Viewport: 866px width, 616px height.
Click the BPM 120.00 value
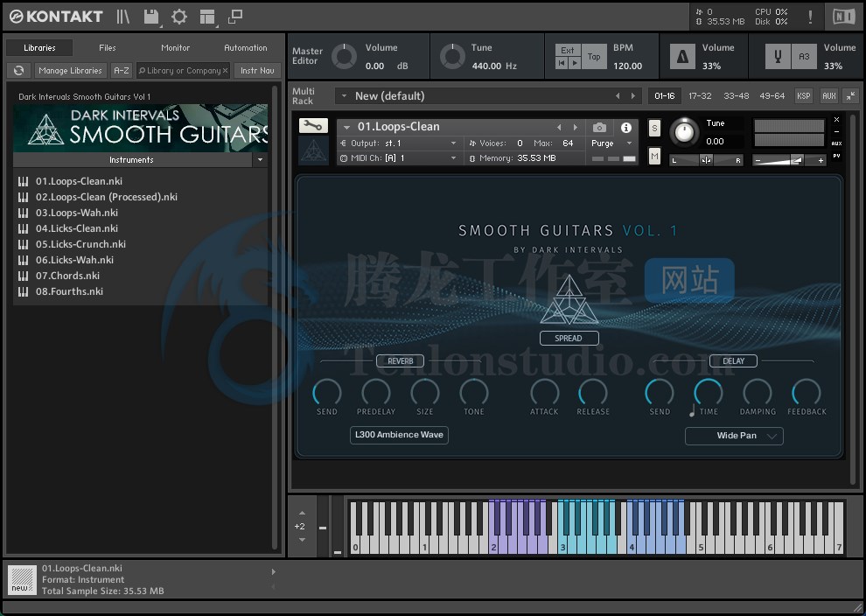click(627, 66)
